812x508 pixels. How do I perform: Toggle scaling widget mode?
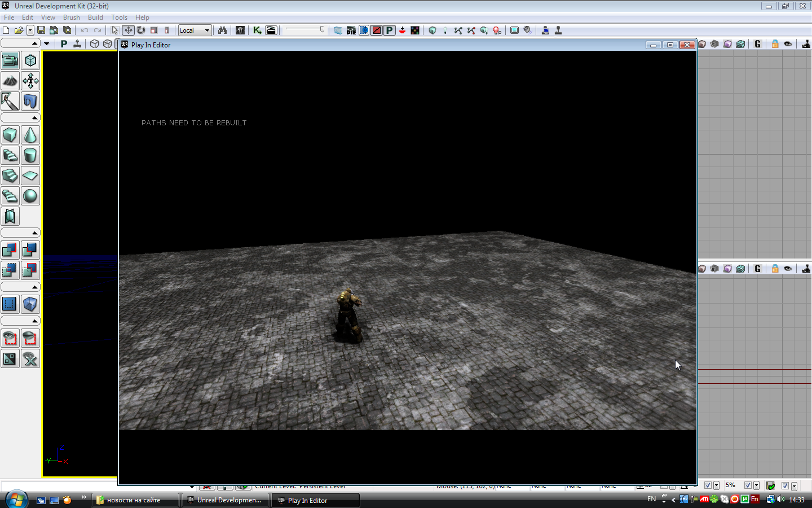click(154, 30)
